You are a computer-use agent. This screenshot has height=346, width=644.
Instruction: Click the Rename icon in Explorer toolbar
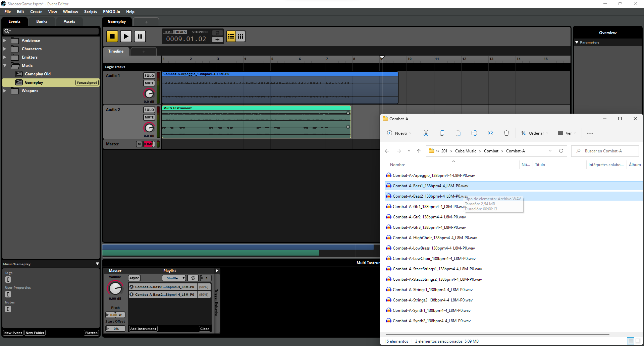474,133
